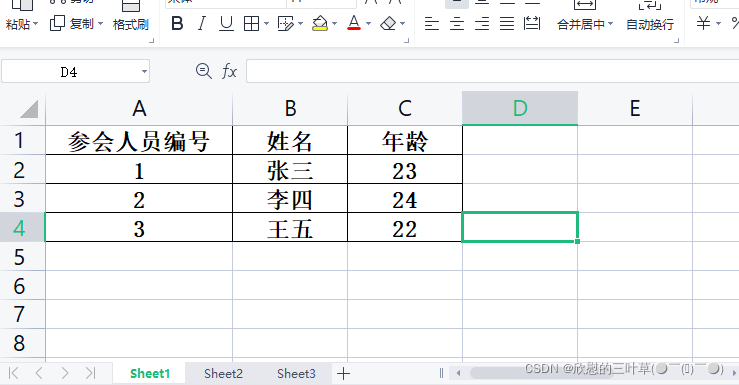Screen dimensions: 739x385
Task: Click 复制 copy button
Action: pyautogui.click(x=72, y=24)
